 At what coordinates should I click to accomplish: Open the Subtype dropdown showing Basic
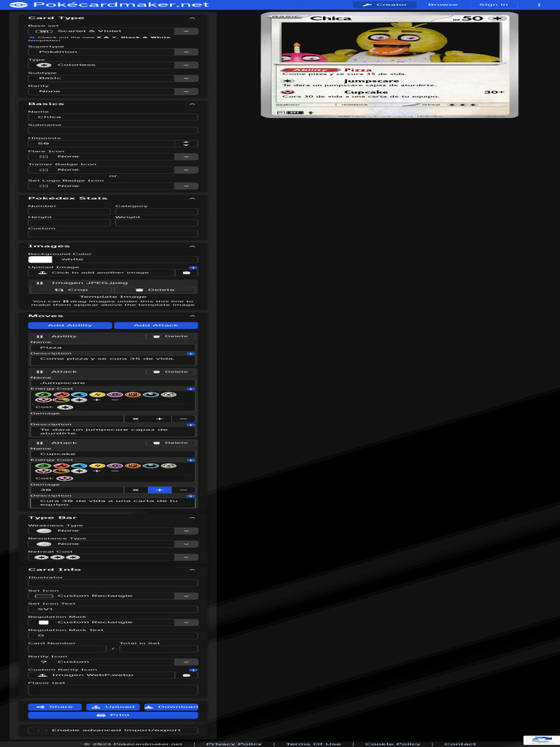pyautogui.click(x=113, y=79)
